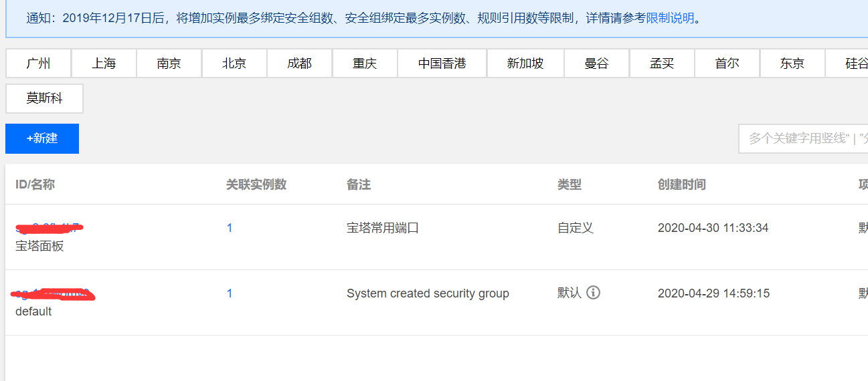The image size is (868, 381).
Task: Select the 莫斯科 region tab
Action: pyautogui.click(x=44, y=98)
